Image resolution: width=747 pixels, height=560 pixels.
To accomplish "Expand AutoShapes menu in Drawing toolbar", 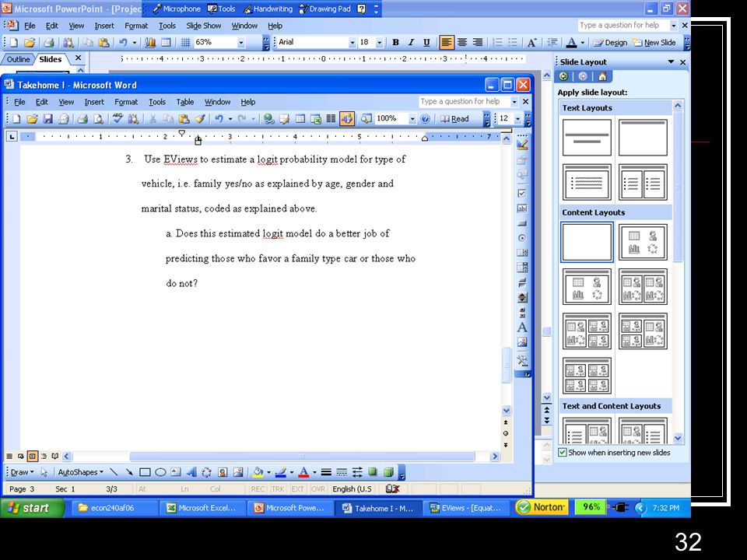I will click(80, 472).
